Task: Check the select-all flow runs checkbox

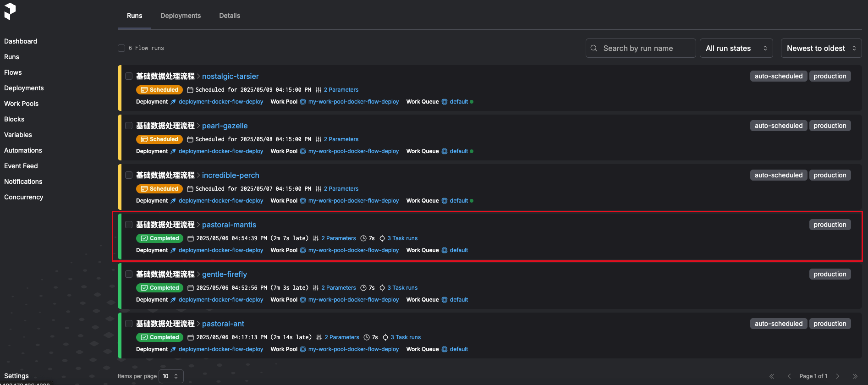Action: click(121, 48)
